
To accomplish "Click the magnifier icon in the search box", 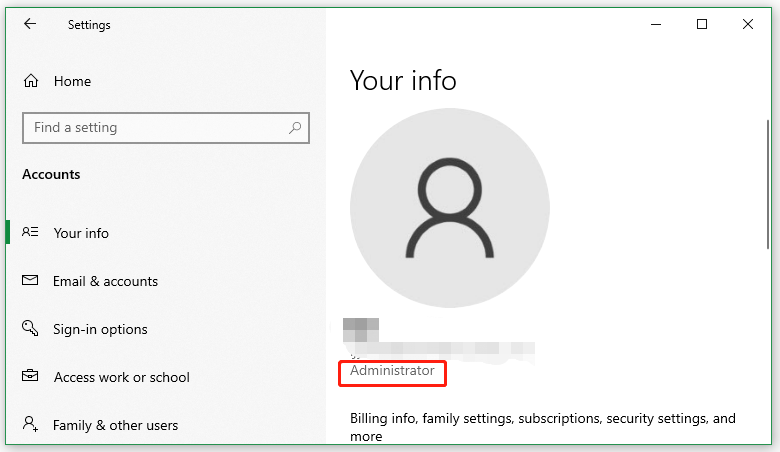I will [295, 128].
